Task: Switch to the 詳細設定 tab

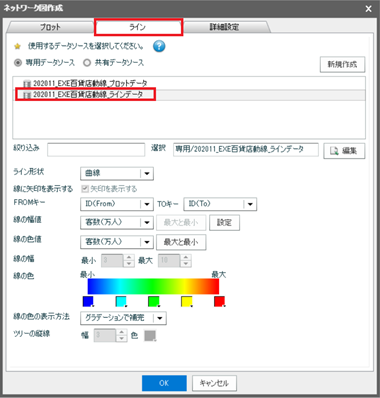Action: pyautogui.click(x=224, y=27)
